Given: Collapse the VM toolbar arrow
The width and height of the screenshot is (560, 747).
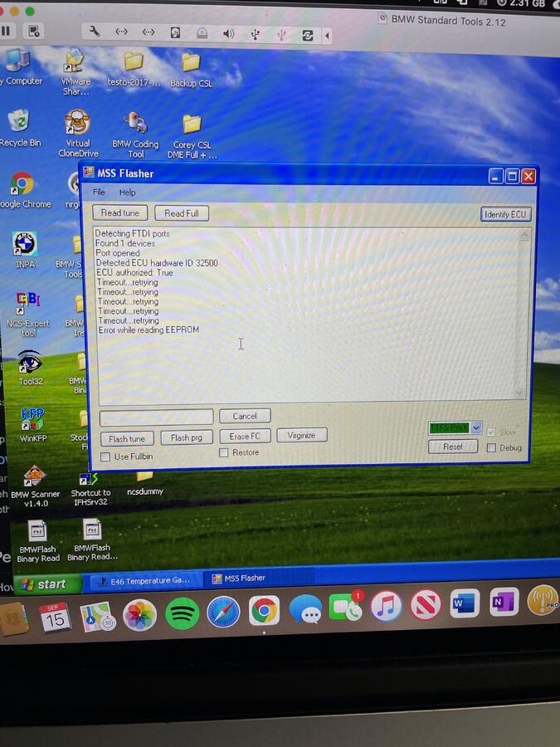Looking at the screenshot, I should pyautogui.click(x=327, y=35).
